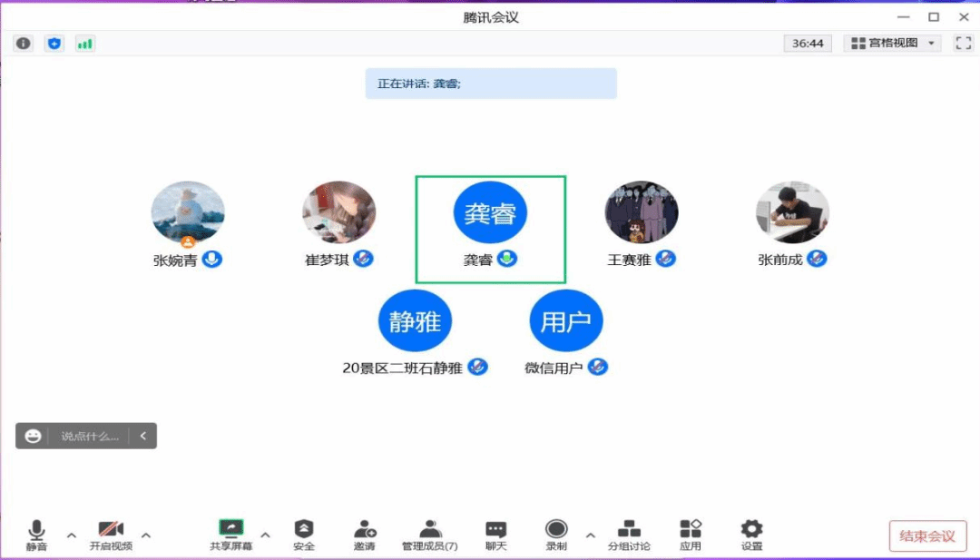The image size is (980, 560).
Task: Enter fullscreen mode with the corner icon
Action: coord(963,44)
